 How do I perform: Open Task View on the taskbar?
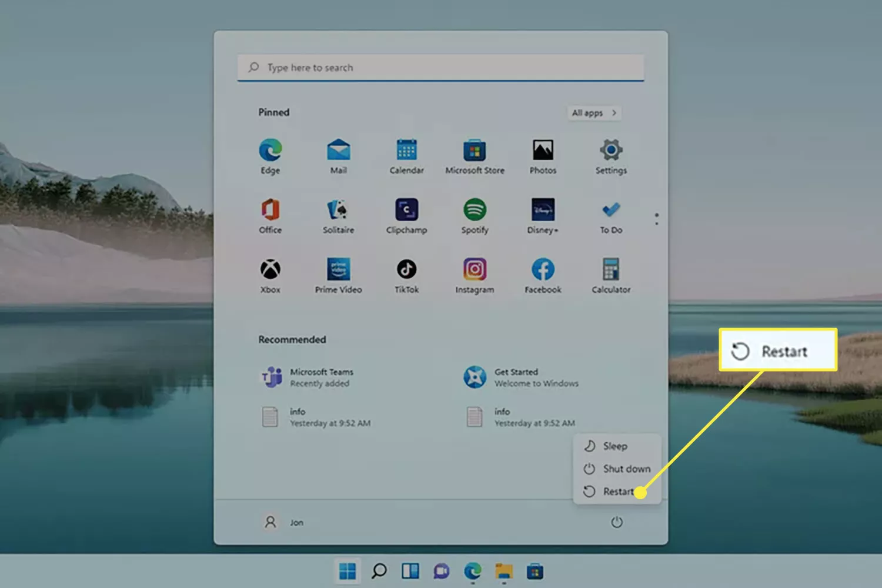[x=410, y=571]
